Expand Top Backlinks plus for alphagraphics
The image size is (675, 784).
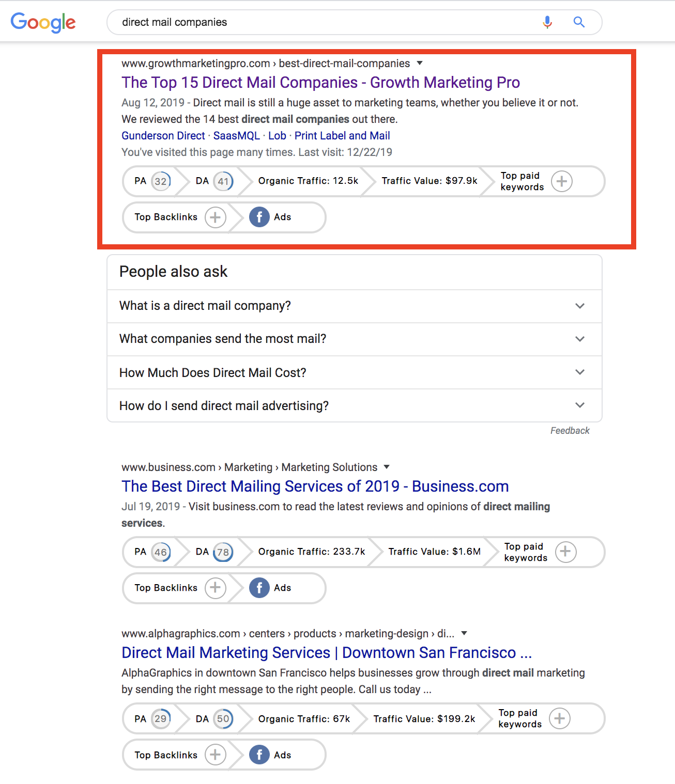[216, 756]
